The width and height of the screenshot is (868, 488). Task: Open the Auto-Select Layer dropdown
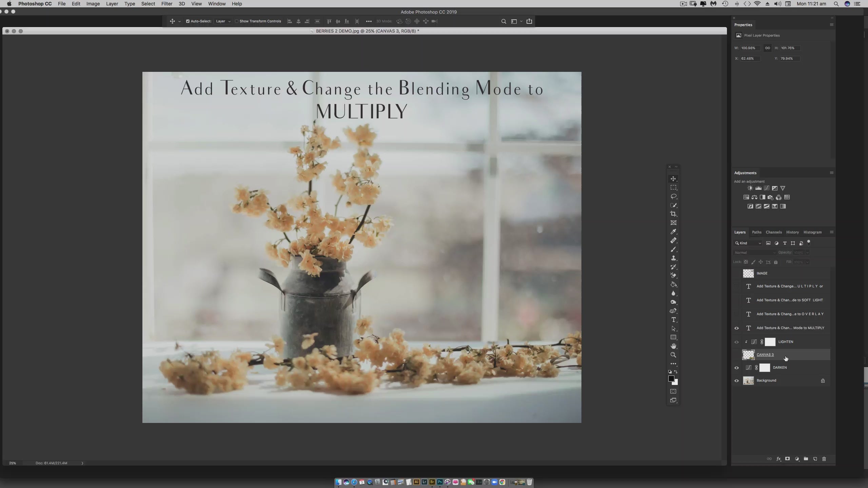223,21
